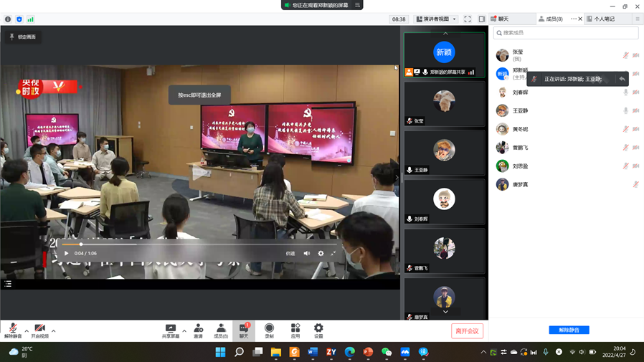Image resolution: width=644 pixels, height=362 pixels.
Task: Select the 曹鹏飞 video tile
Action: coord(445,251)
